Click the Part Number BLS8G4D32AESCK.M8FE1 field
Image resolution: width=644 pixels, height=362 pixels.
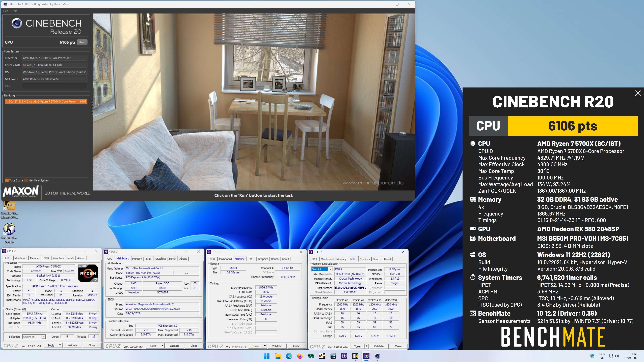350,288
